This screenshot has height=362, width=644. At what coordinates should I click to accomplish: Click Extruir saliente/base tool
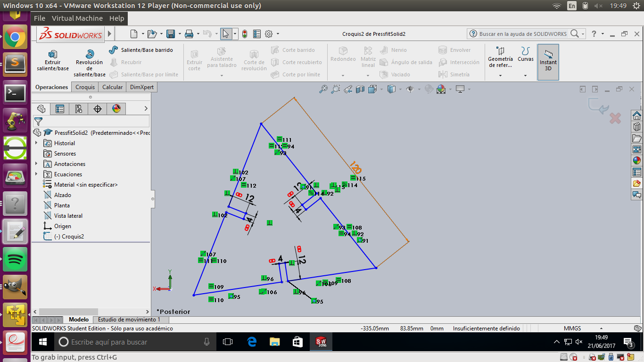click(53, 60)
